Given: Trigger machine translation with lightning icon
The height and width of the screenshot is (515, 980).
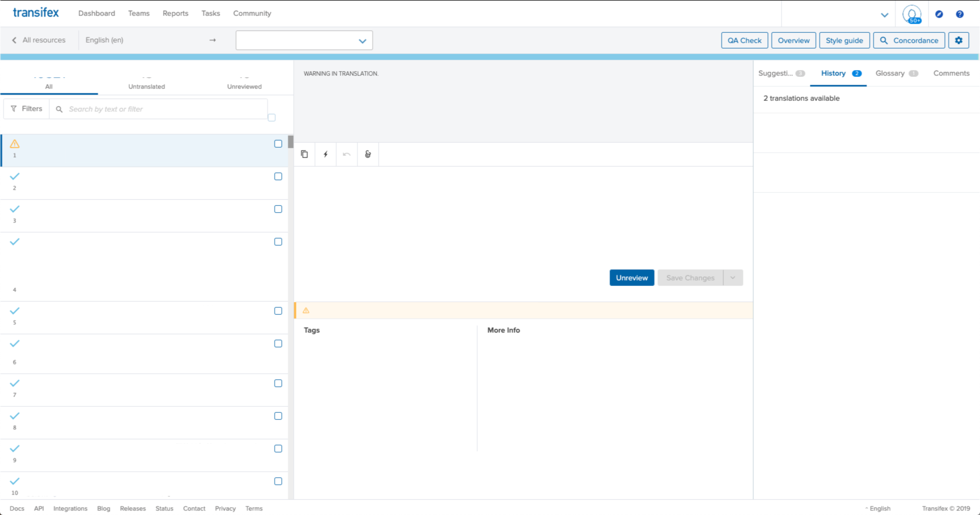Looking at the screenshot, I should [x=325, y=154].
